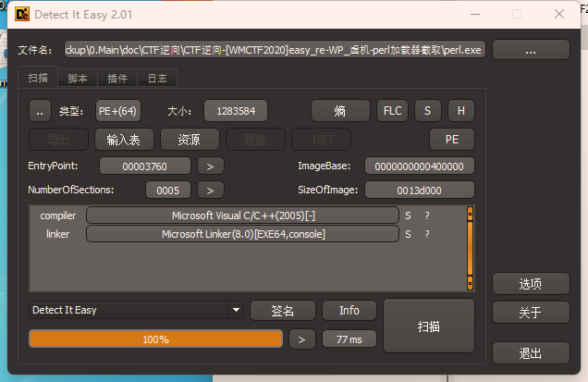Click the results scrollbar up arrow
The image size is (588, 382).
(x=470, y=214)
